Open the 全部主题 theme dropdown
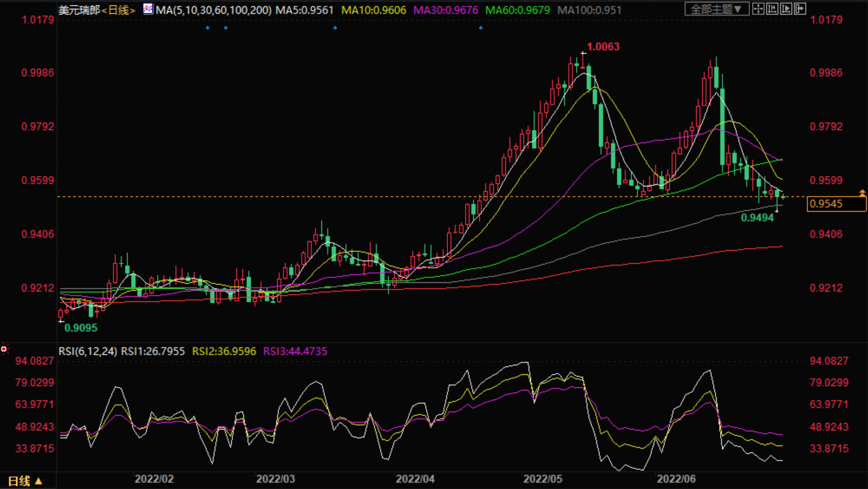Image resolution: width=868 pixels, height=489 pixels. pyautogui.click(x=716, y=9)
